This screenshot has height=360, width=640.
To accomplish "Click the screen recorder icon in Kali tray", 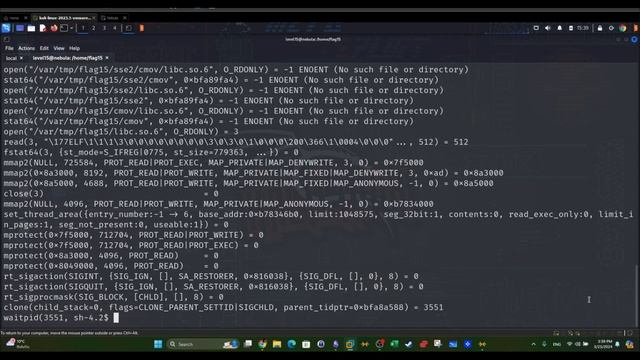I will 536,28.
